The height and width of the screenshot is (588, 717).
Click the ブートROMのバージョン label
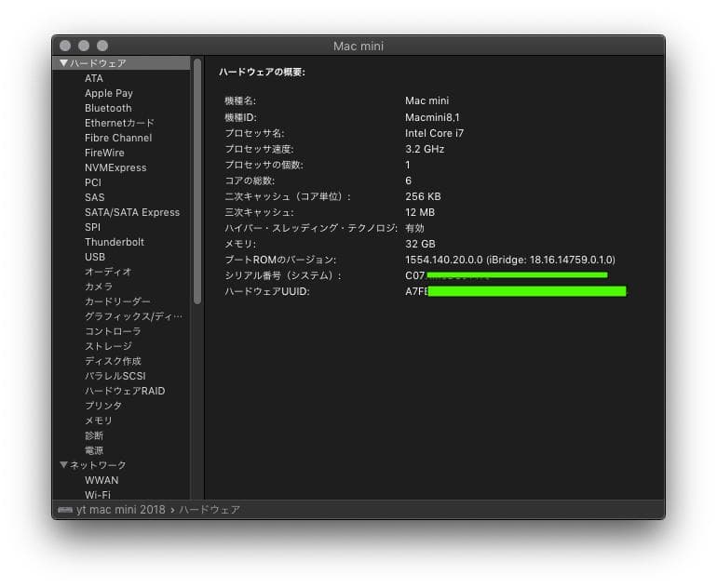tap(280, 260)
